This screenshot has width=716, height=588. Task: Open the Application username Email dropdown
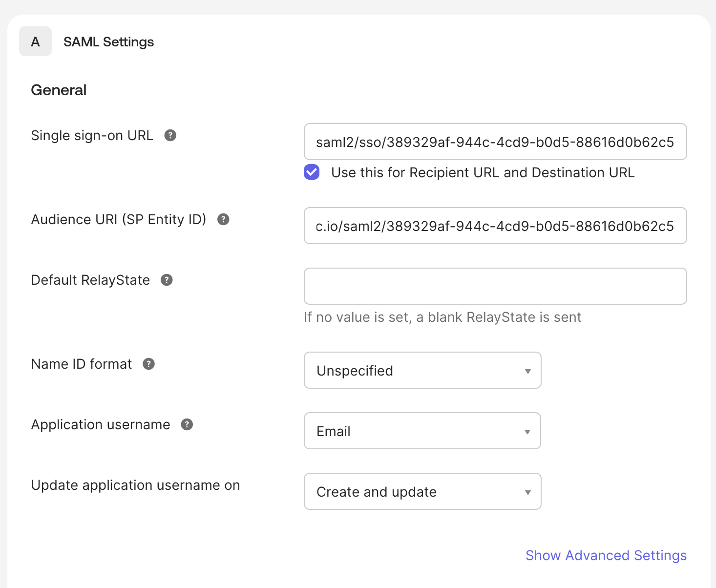(x=422, y=431)
